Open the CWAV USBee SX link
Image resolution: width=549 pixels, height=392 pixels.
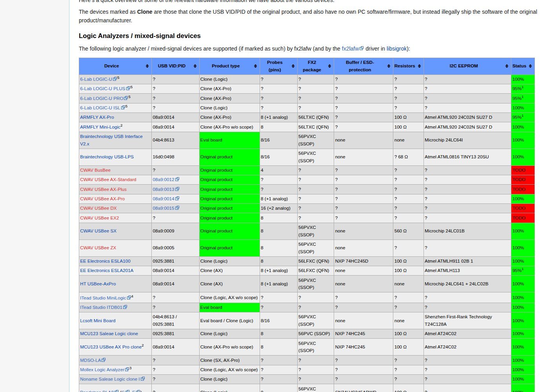pyautogui.click(x=98, y=231)
